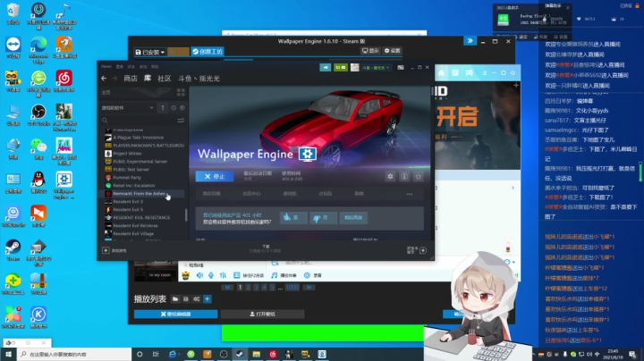Open the WeChat desktop icon
This screenshot has width=644, height=361.
click(38, 148)
